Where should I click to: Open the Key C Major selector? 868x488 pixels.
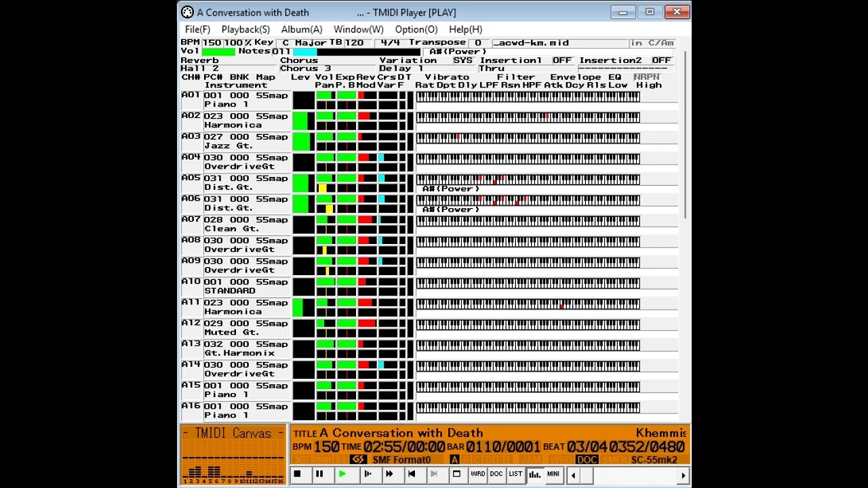coord(302,43)
